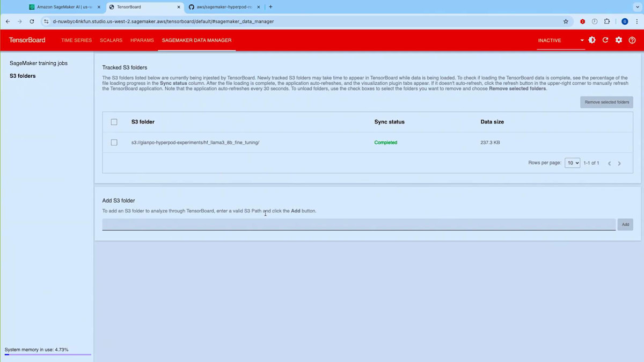The width and height of the screenshot is (644, 362).
Task: Close the aws/sagemaker-hyperpod GitHub tab
Action: point(259,7)
